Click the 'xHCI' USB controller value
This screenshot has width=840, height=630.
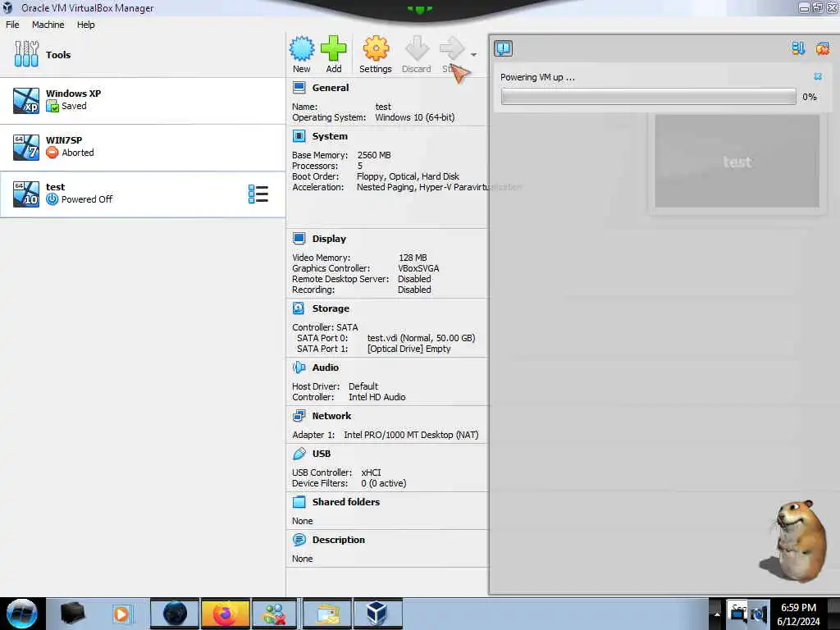click(x=371, y=472)
